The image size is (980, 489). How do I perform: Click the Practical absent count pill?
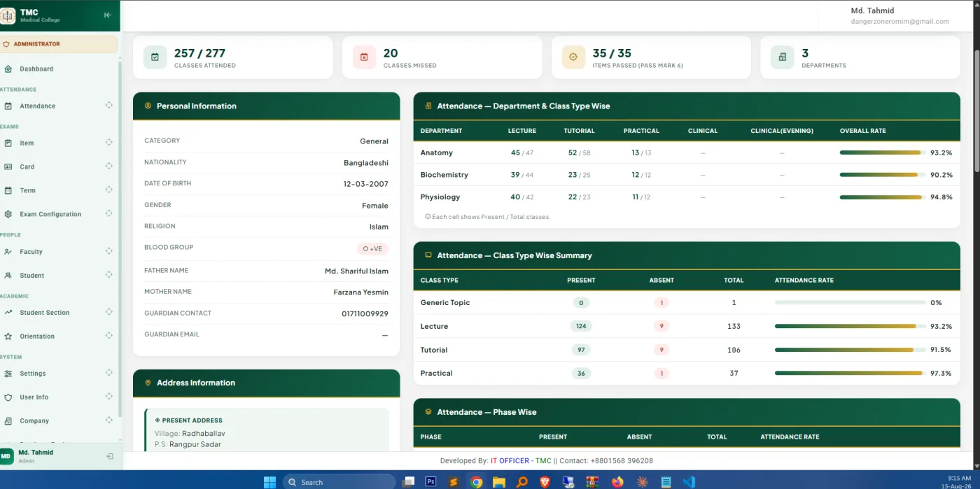[661, 374]
